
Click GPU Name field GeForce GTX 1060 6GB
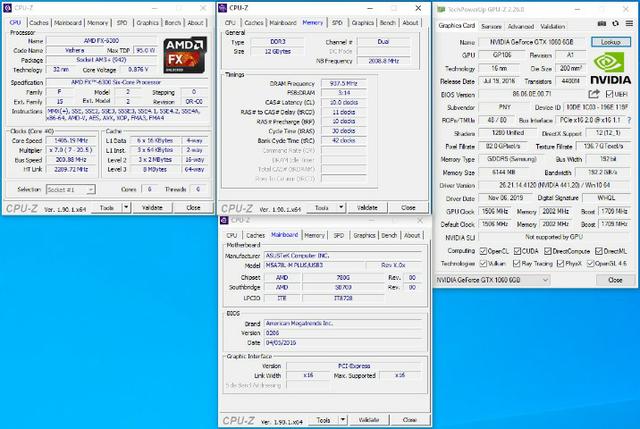pos(532,42)
